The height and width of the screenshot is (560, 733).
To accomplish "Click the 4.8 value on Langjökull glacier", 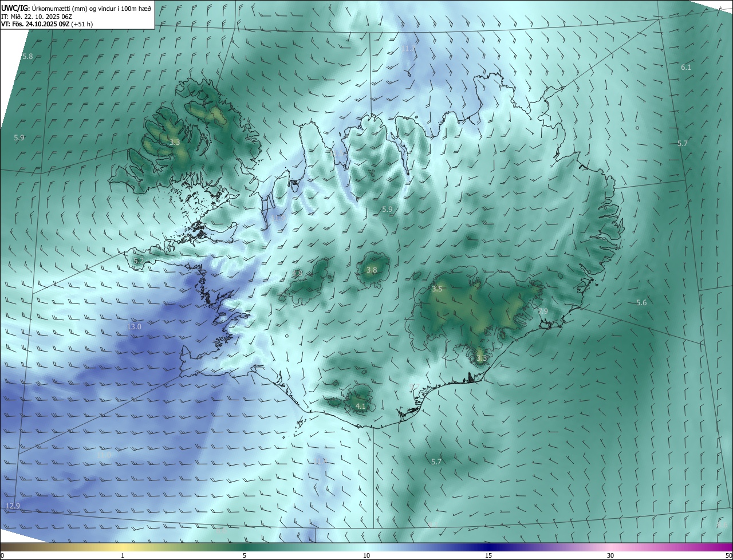I will point(297,274).
